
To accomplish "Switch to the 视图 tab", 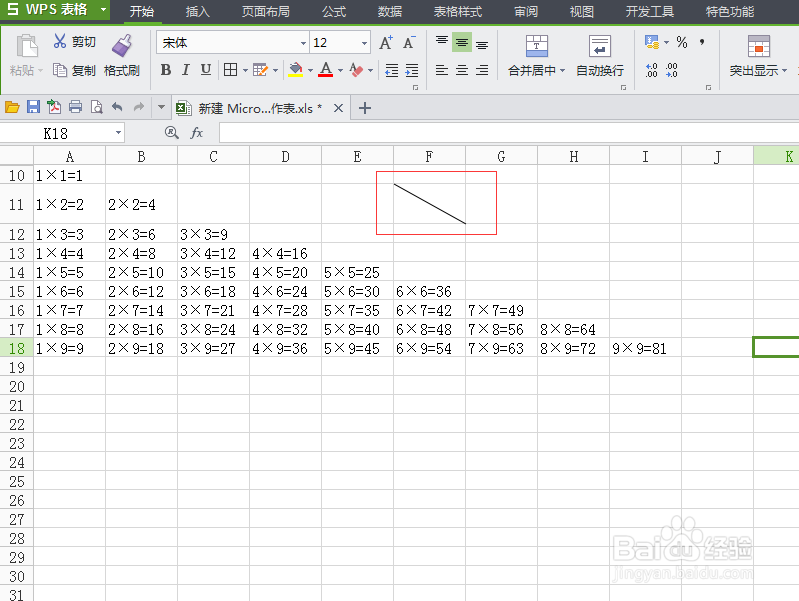I will [581, 11].
